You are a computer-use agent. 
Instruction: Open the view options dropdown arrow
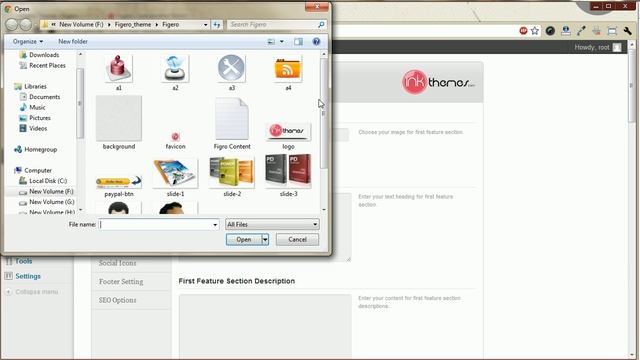click(282, 42)
